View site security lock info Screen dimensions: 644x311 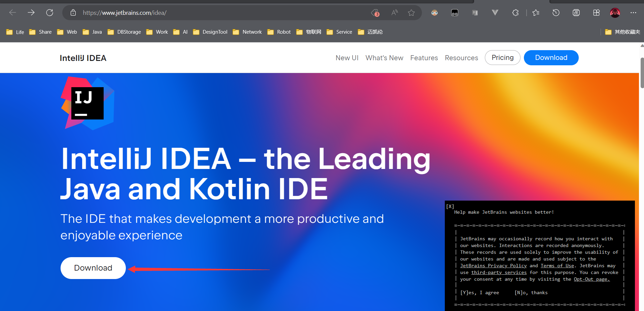tap(73, 13)
